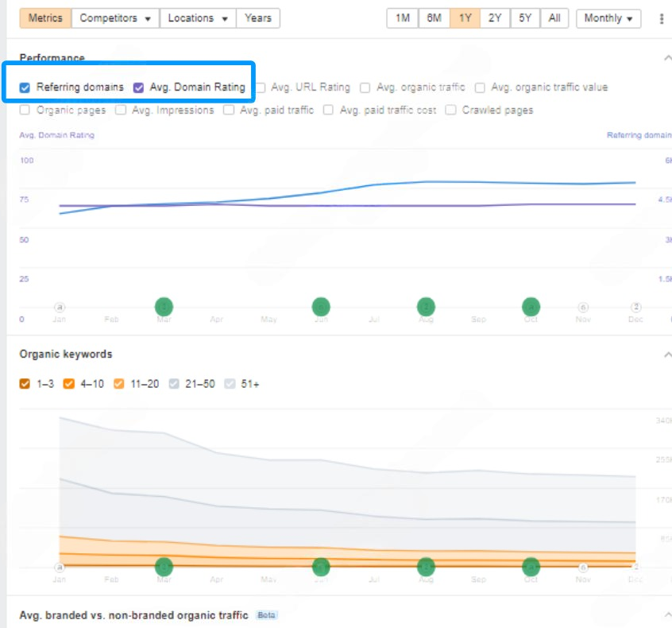Toggle the 4–10 keyword positions checkbox
This screenshot has width=672, height=628.
click(68, 383)
